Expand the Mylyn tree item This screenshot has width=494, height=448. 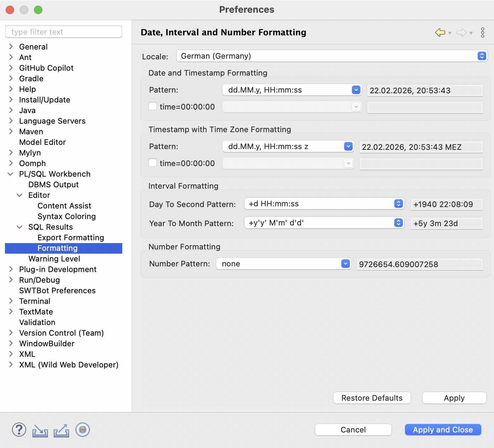(x=11, y=153)
